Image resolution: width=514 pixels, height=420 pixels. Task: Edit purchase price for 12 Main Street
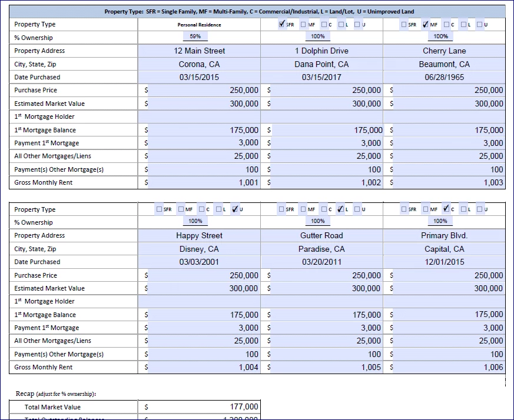pyautogui.click(x=204, y=90)
